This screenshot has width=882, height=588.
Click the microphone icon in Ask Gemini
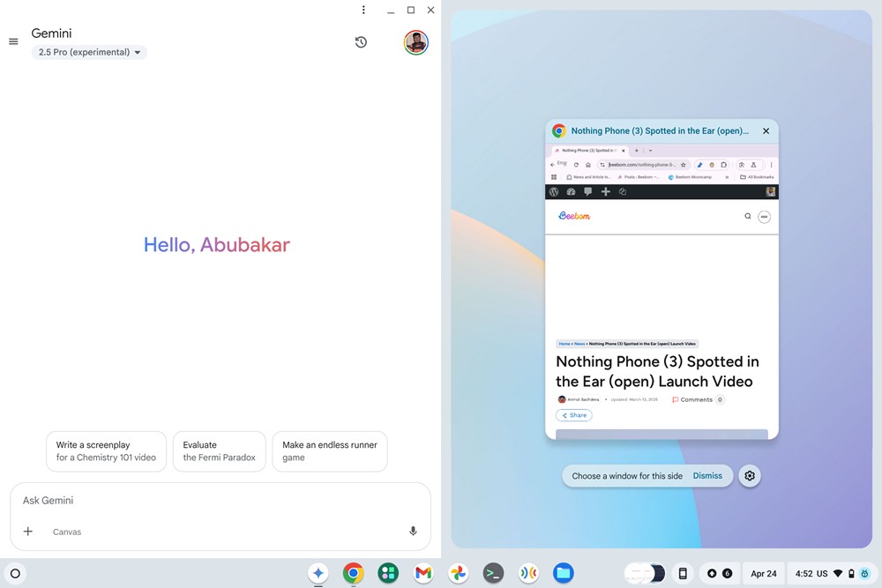pyautogui.click(x=413, y=532)
